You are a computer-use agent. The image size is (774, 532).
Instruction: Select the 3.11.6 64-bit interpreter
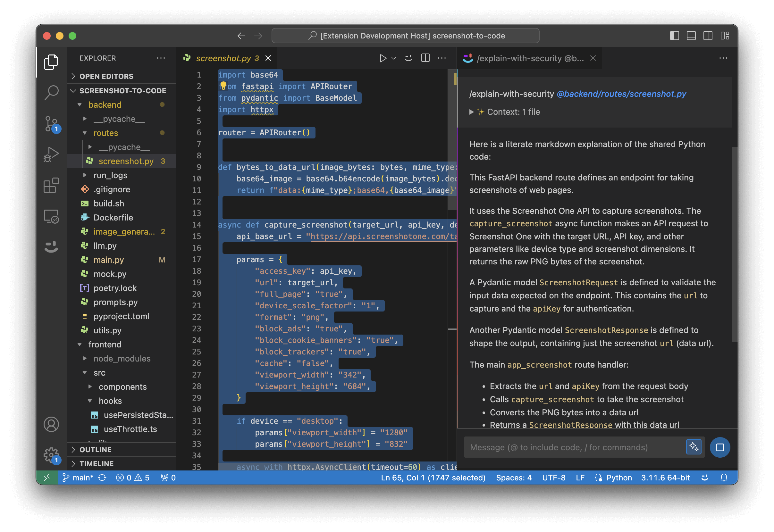coord(665,478)
